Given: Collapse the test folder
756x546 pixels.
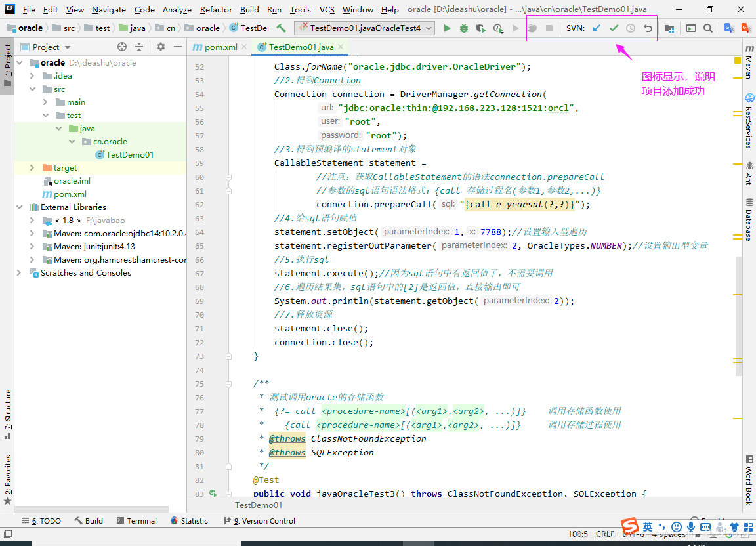Looking at the screenshot, I should (x=45, y=115).
